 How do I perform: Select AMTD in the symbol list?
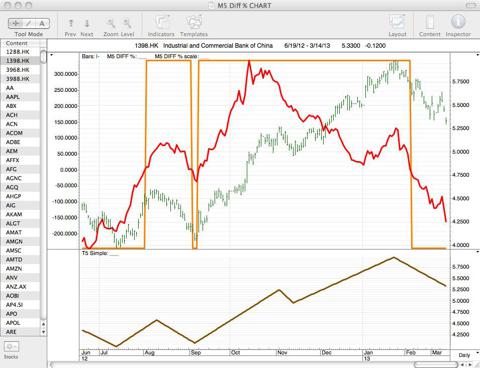coord(21,259)
